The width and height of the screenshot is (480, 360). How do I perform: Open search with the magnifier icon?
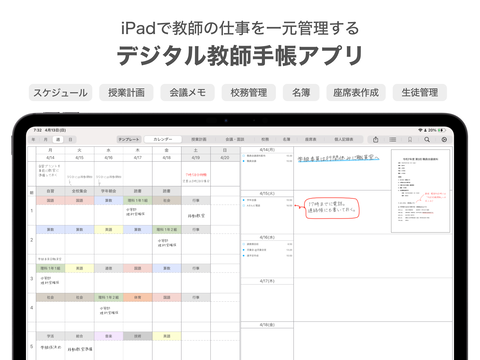(x=427, y=140)
